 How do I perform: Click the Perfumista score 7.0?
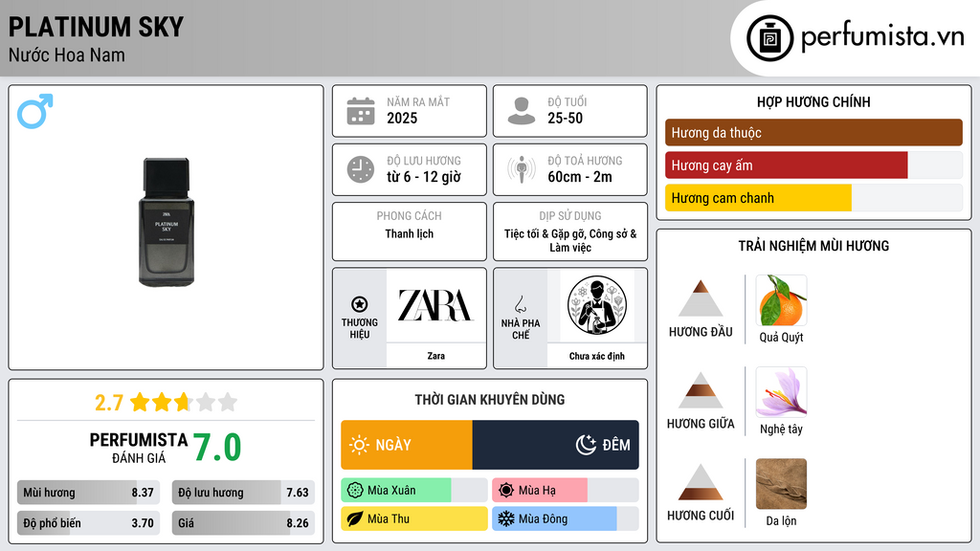[217, 448]
